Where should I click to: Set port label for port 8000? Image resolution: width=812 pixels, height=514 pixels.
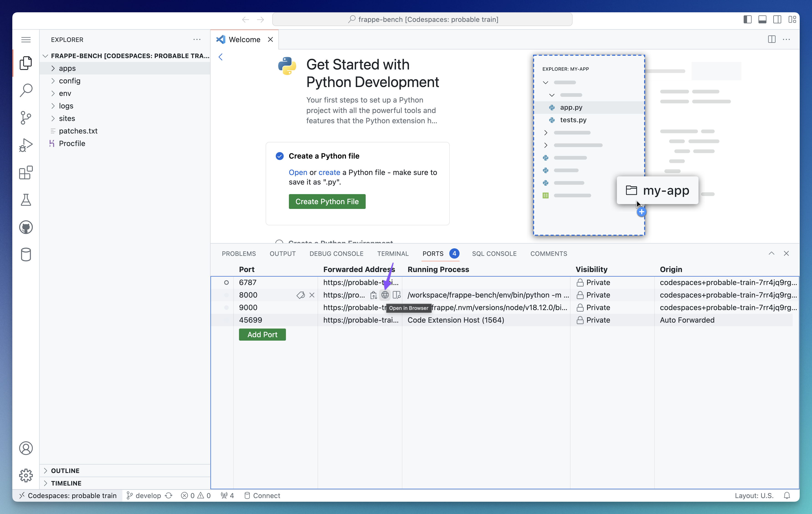[301, 295]
